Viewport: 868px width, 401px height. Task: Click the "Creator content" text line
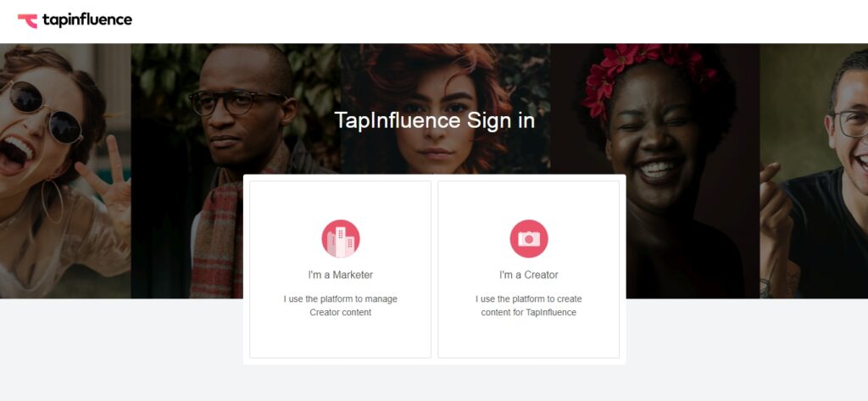(x=341, y=312)
